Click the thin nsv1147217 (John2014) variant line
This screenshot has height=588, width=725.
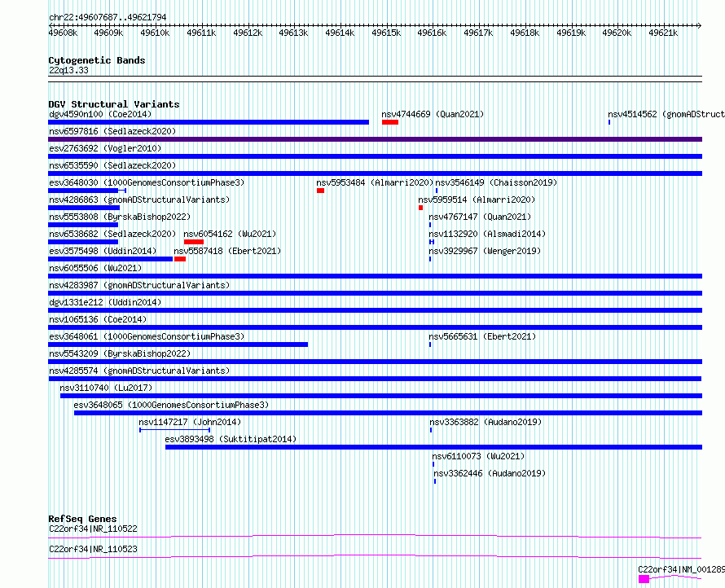[x=175, y=430]
